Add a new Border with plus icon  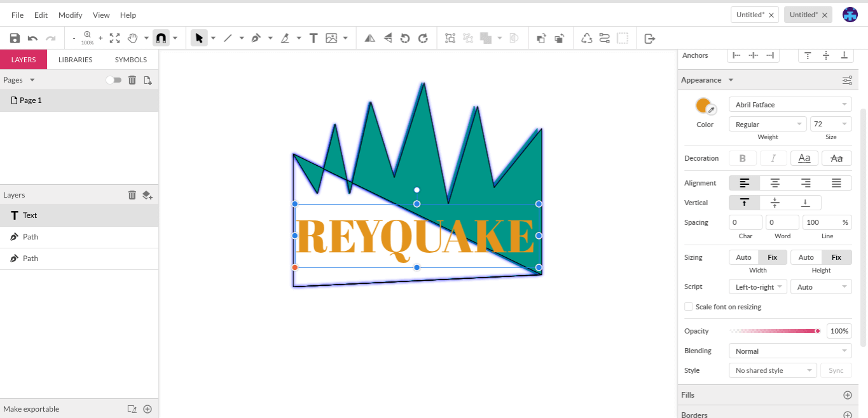pos(847,415)
